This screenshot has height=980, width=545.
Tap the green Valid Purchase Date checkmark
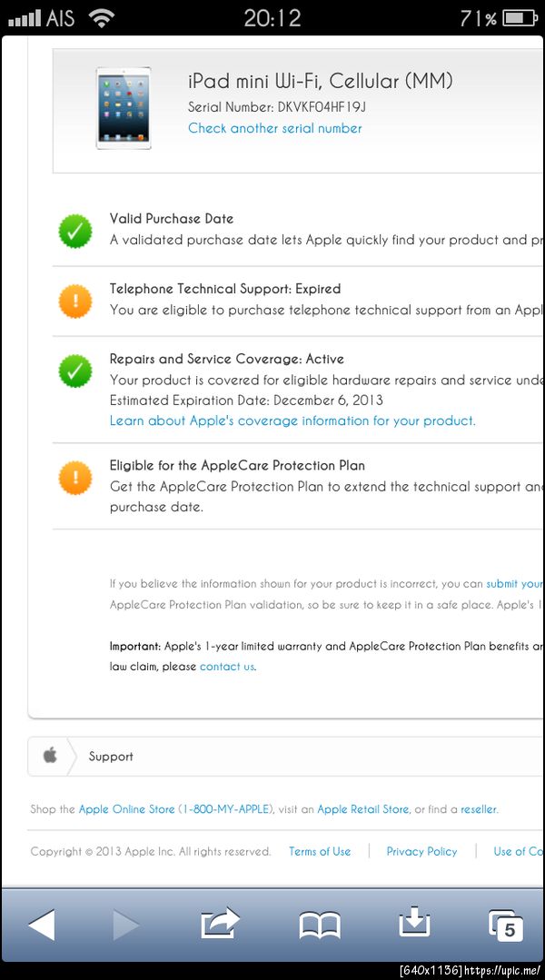pyautogui.click(x=75, y=231)
